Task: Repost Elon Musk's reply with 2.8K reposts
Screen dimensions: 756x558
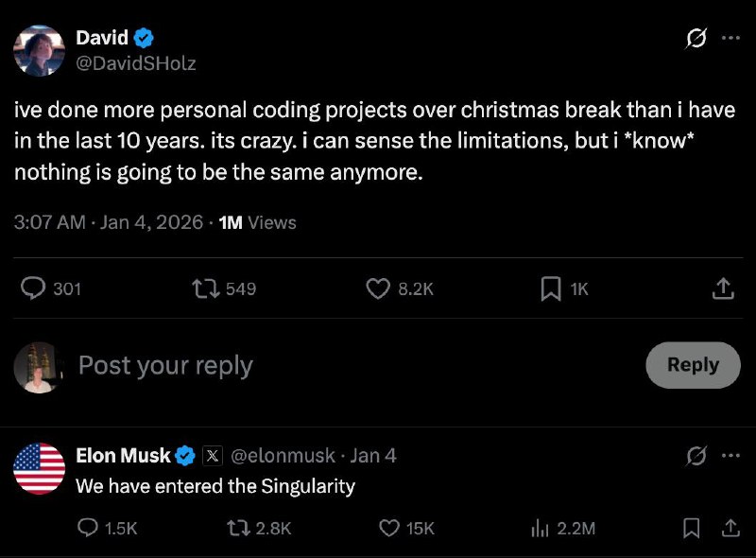Action: pos(239,528)
